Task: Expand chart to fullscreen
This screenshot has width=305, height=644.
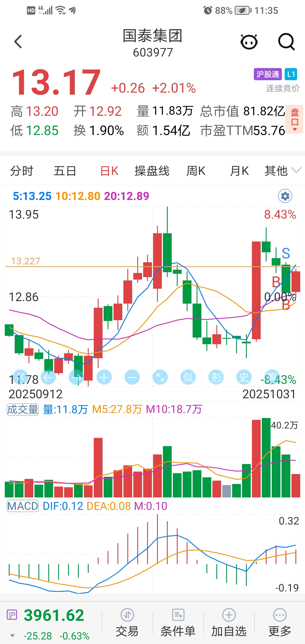Action: tap(160, 377)
